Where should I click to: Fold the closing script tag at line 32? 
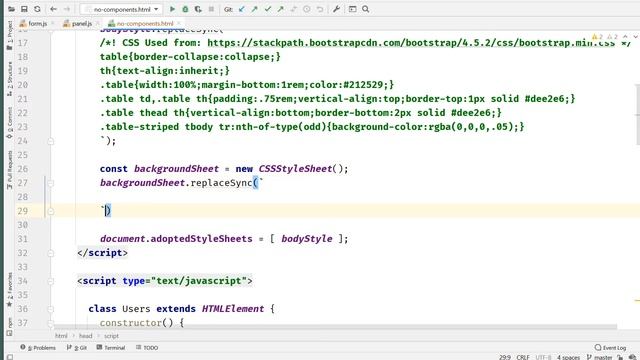click(51, 253)
